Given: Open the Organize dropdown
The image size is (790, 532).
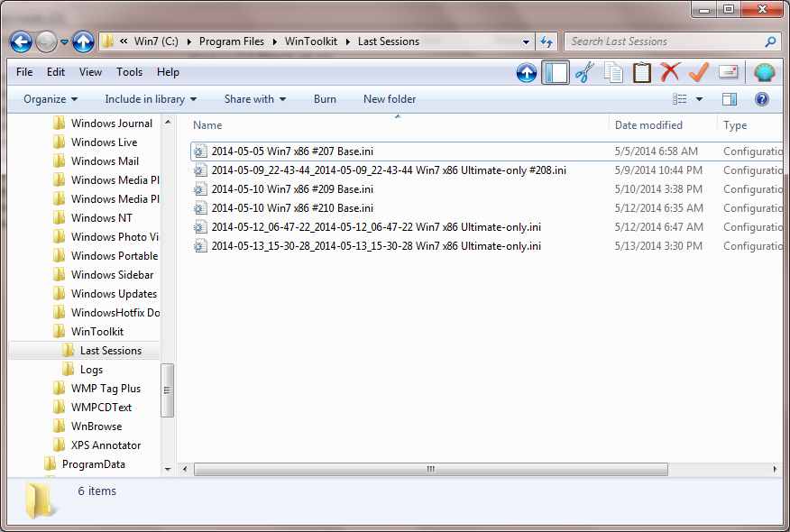Looking at the screenshot, I should pyautogui.click(x=51, y=99).
